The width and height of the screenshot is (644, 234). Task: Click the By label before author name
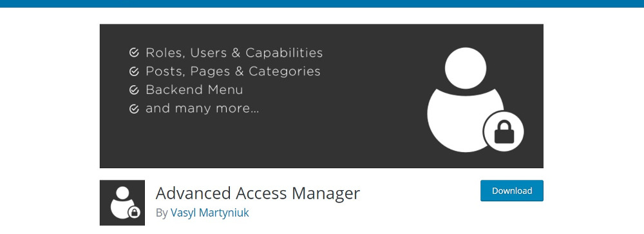[x=162, y=213]
